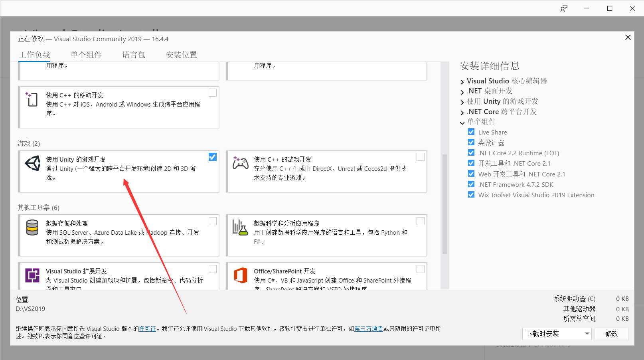Switch to the 安装位置 tab
Screen dimensions: 644x360
tap(182, 55)
